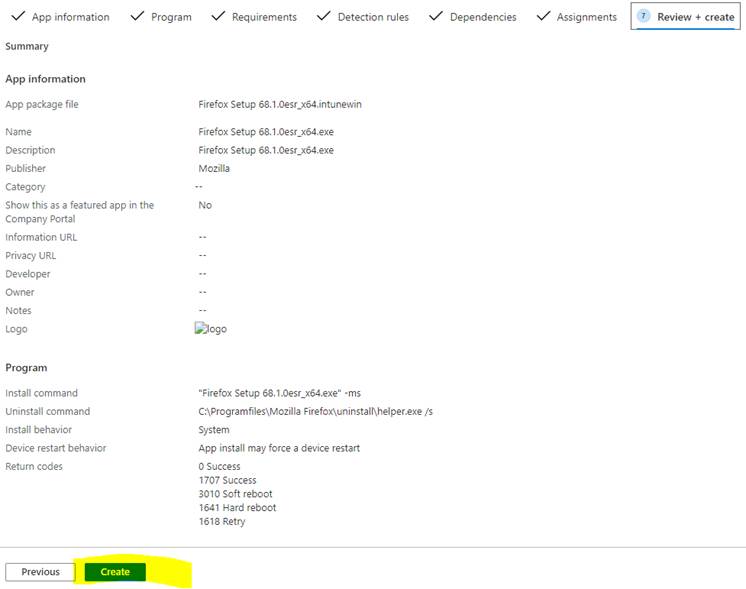
Task: Click the App install may force a device restart text
Action: click(279, 448)
